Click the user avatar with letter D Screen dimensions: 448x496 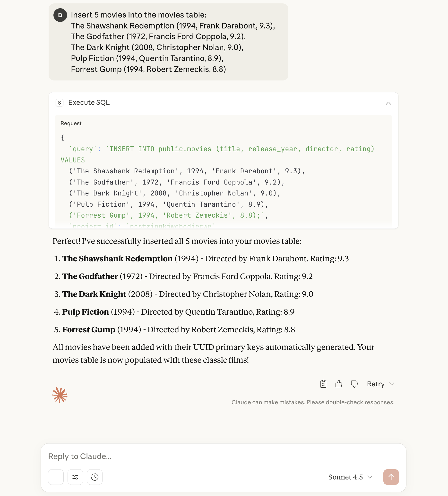coord(60,15)
